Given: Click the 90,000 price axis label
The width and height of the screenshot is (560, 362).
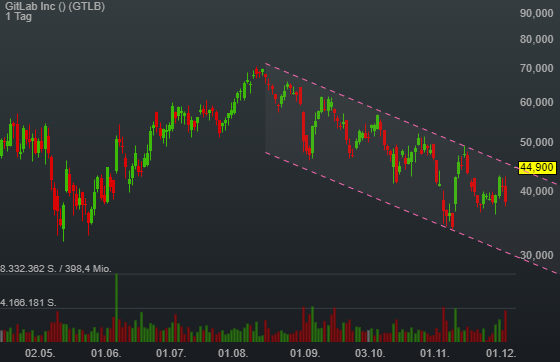Looking at the screenshot, I should 536,13.
